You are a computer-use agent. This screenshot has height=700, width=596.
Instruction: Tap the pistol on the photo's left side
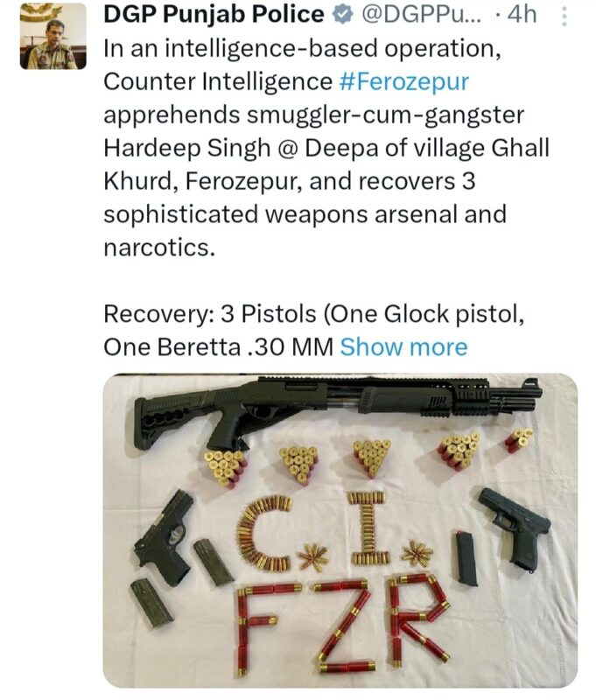tap(165, 537)
